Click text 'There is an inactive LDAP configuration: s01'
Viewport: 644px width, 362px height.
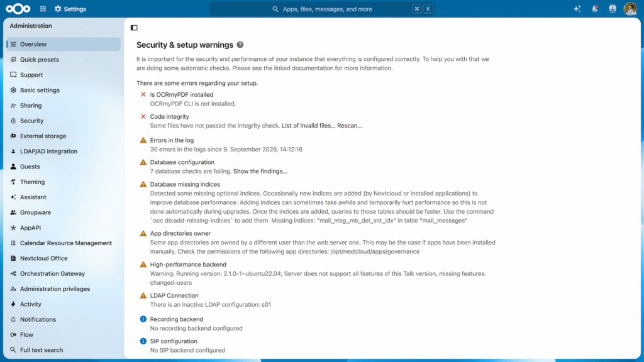[x=210, y=305]
